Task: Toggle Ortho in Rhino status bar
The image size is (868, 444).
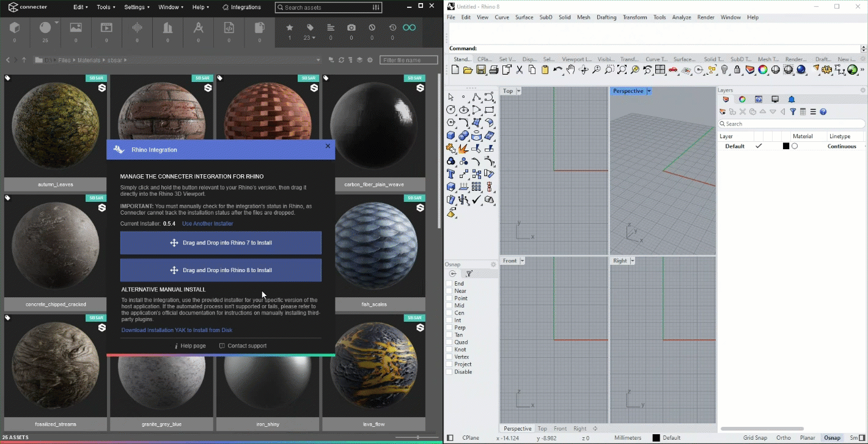Action: click(x=783, y=438)
